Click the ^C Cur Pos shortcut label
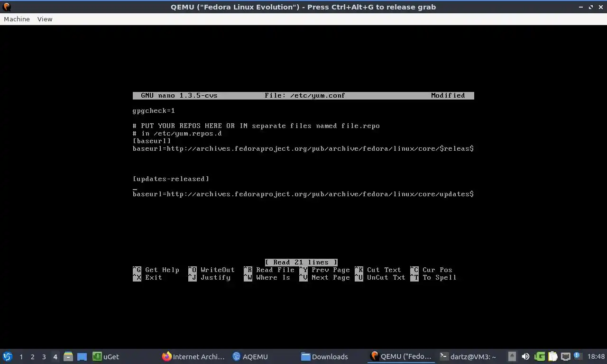Viewport: 607px width, 364px height. point(431,270)
